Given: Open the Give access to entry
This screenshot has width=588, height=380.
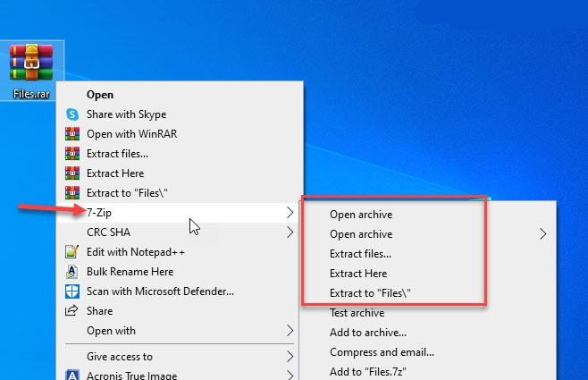Looking at the screenshot, I should pos(180,357).
